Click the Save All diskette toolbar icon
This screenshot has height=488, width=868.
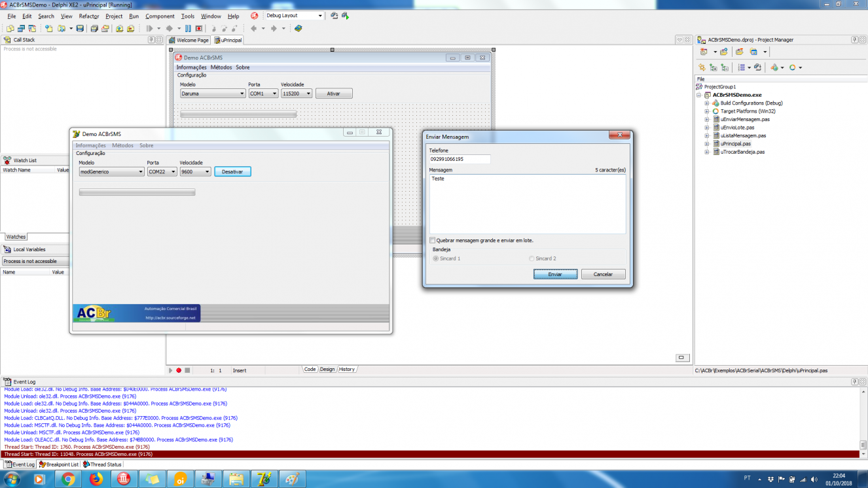tap(95, 29)
